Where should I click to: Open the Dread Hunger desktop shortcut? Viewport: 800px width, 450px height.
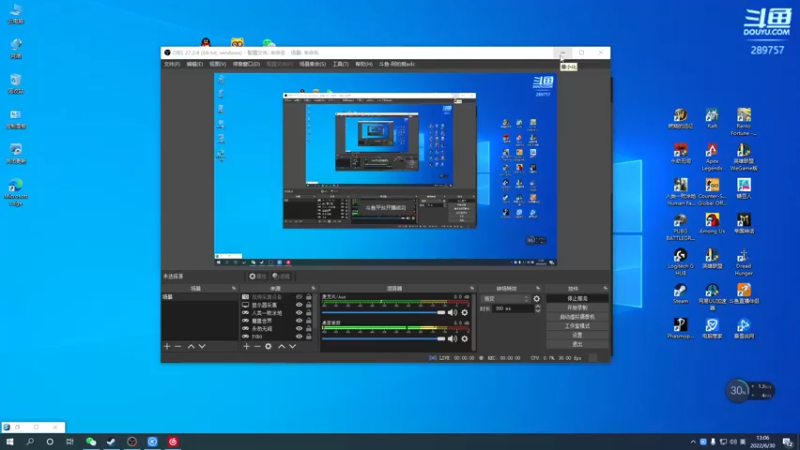743,262
